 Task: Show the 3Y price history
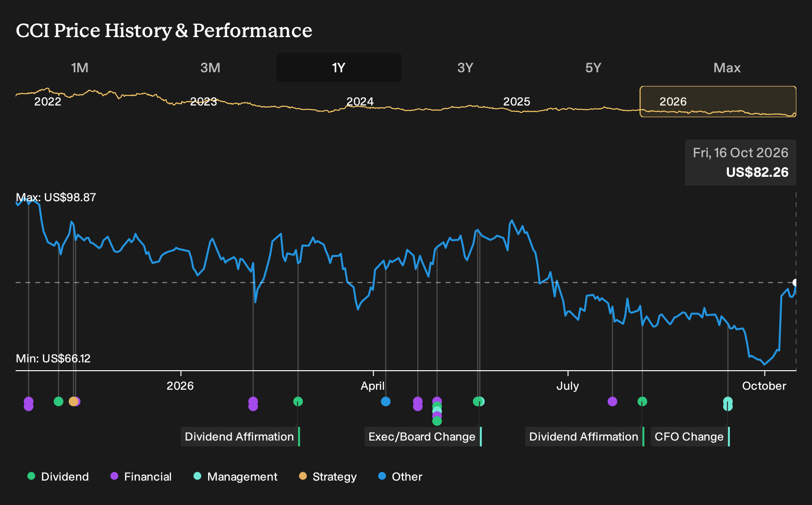[465, 67]
